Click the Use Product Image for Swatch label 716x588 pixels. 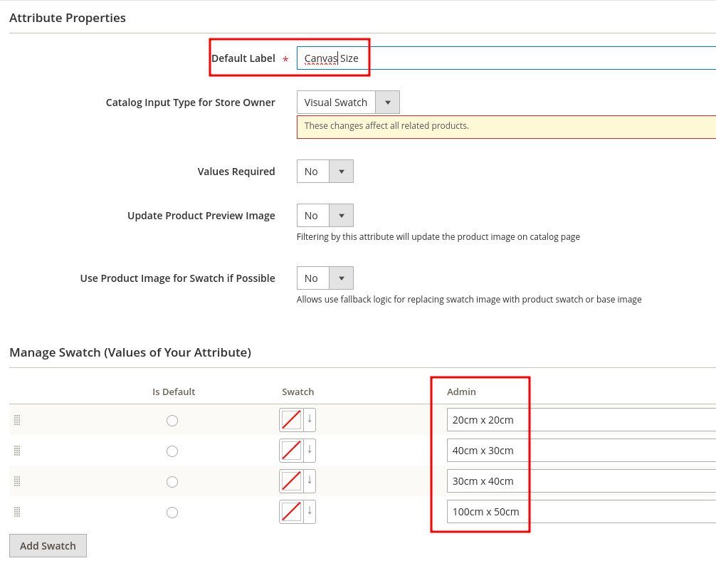(178, 278)
